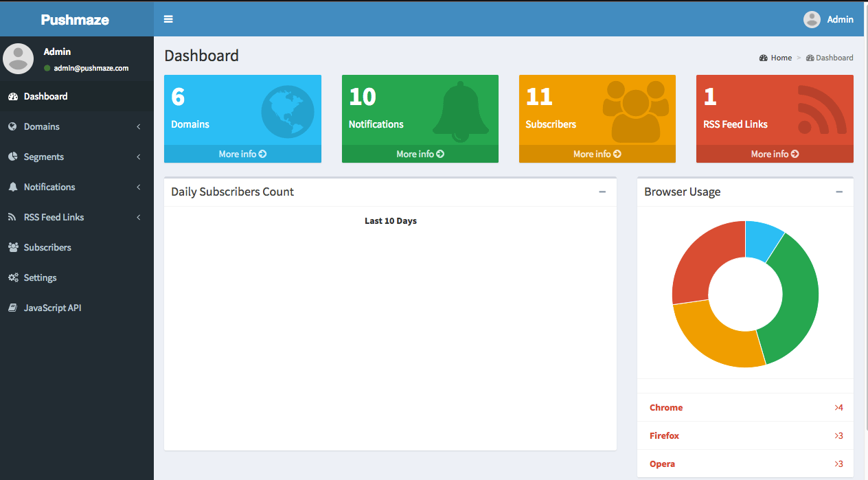Click More info on the Subscribers card
Screen dimensions: 868x480
coord(597,154)
